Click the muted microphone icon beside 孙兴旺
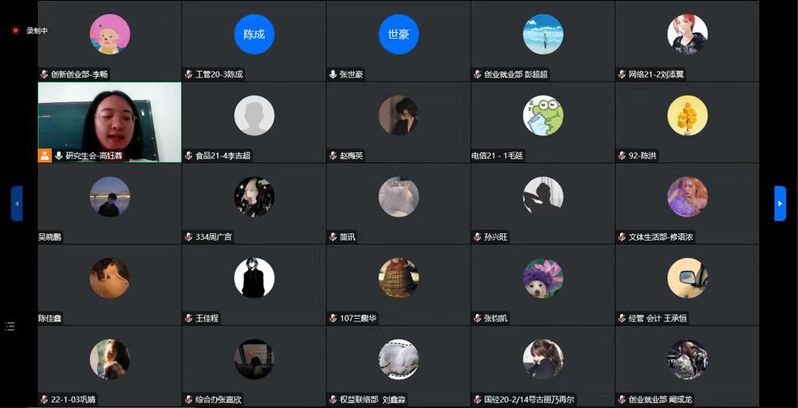798x408 pixels. click(477, 237)
